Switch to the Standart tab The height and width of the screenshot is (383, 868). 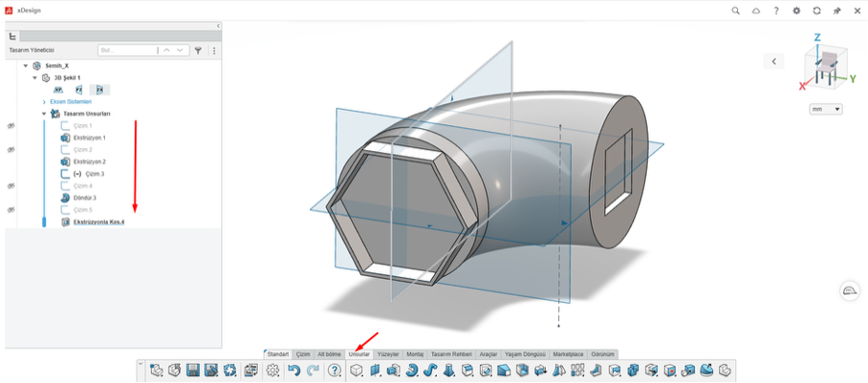pos(278,354)
